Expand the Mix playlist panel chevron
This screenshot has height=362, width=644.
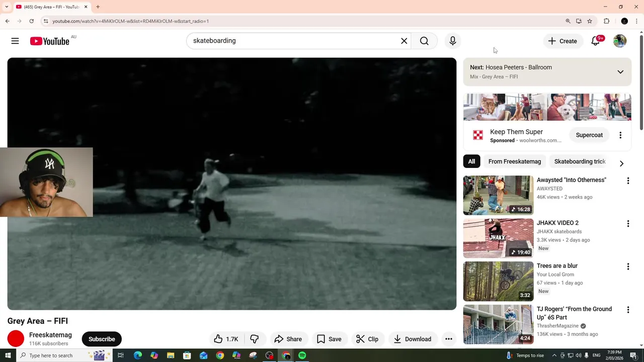620,72
